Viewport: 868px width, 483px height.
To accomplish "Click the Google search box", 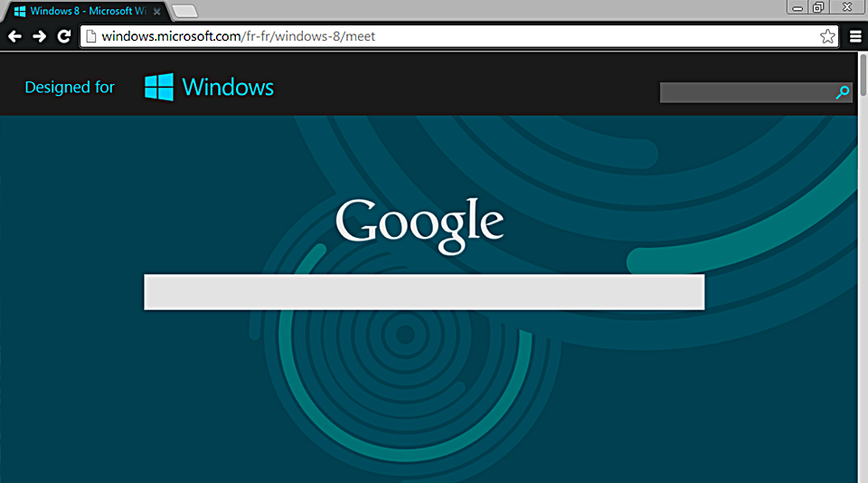I will [x=424, y=292].
